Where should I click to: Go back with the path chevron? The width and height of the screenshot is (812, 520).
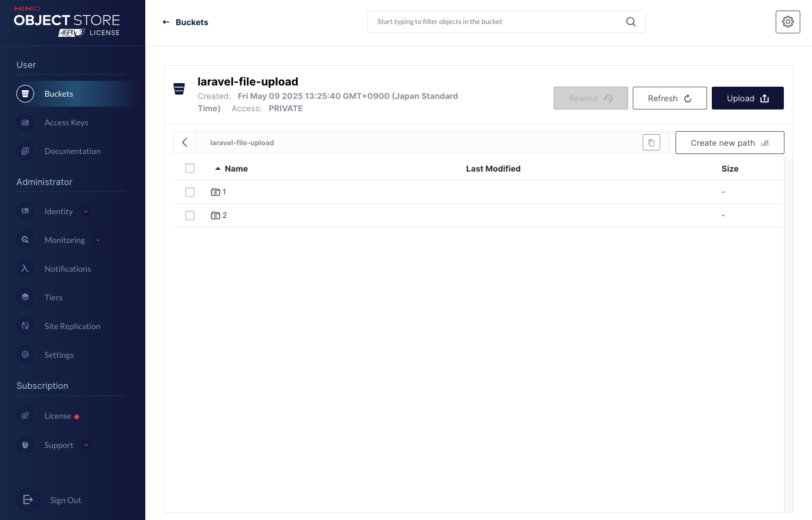point(185,142)
